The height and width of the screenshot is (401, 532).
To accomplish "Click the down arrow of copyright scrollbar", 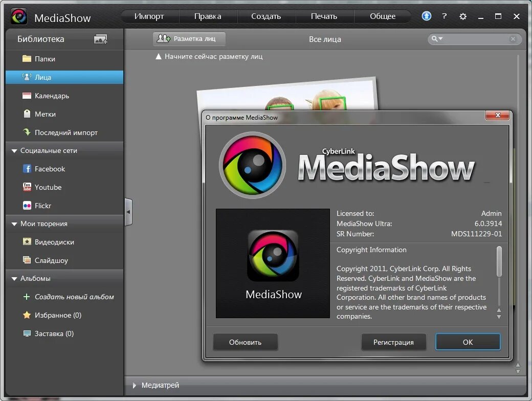I will [499, 317].
